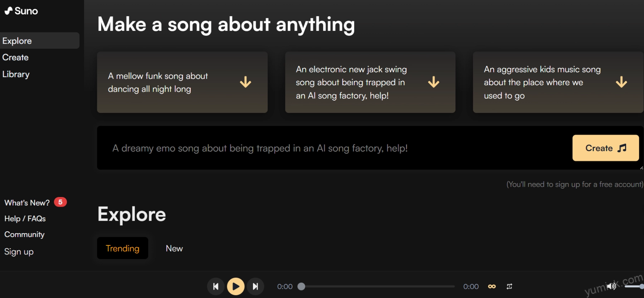644x298 pixels.
Task: Click the music note on the Create button
Action: coord(622,148)
